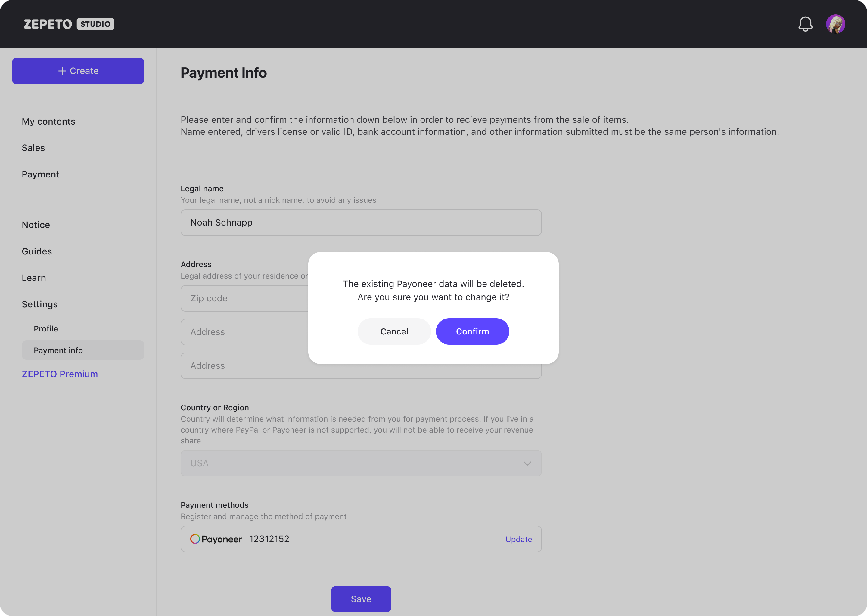Go to the Sales section
The width and height of the screenshot is (867, 616).
point(33,148)
